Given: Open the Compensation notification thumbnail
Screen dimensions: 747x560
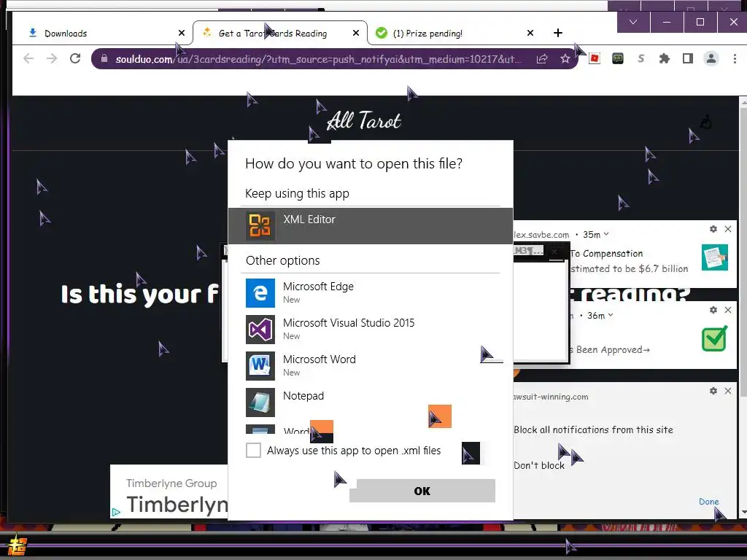Looking at the screenshot, I should (x=715, y=257).
